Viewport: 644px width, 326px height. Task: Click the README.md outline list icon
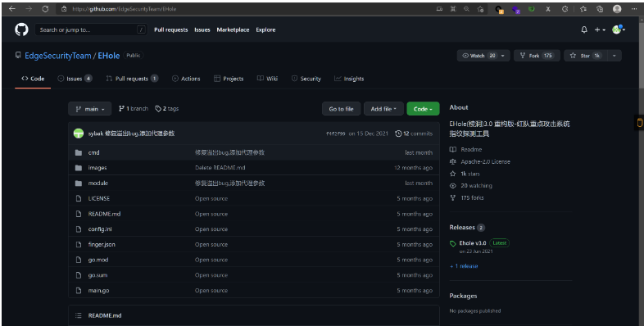79,315
